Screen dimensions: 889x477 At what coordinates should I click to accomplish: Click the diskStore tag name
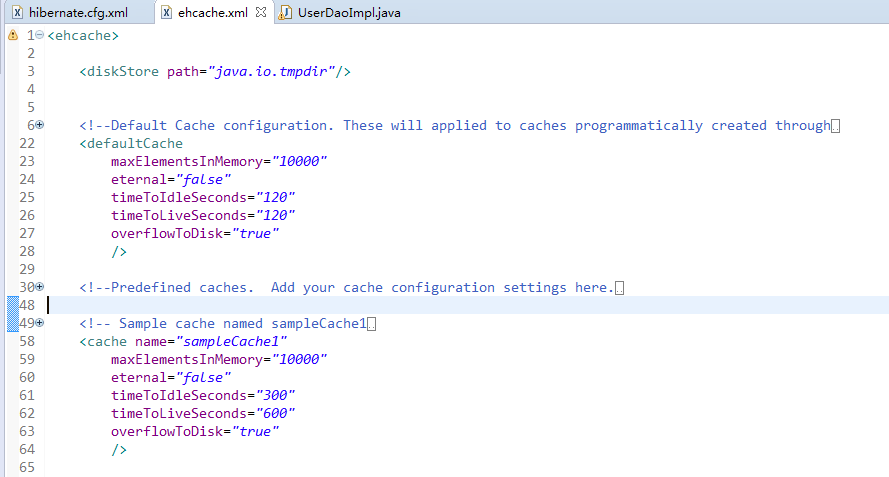pos(123,71)
